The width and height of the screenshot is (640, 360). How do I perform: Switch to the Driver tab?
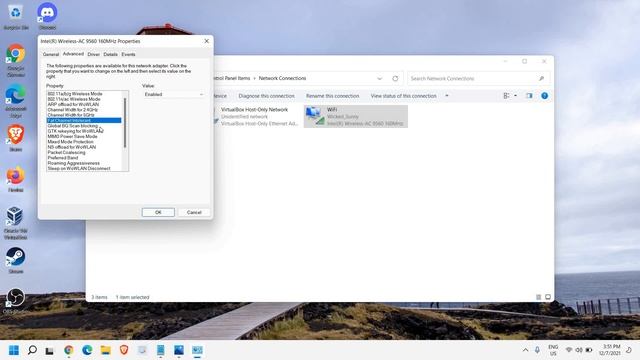pyautogui.click(x=93, y=54)
